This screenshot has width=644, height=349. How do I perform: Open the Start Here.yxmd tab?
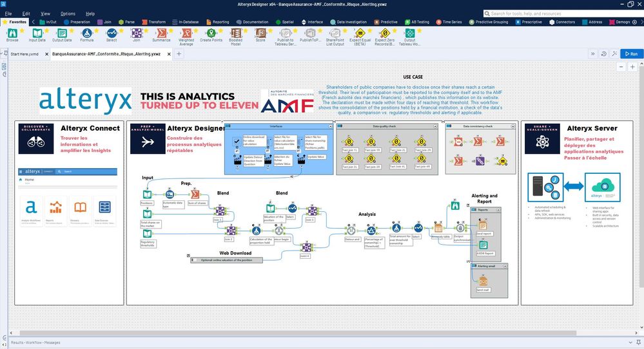(x=24, y=53)
